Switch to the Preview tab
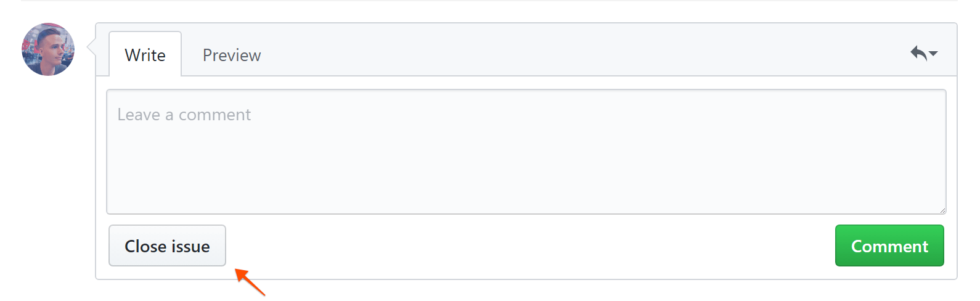 232,55
